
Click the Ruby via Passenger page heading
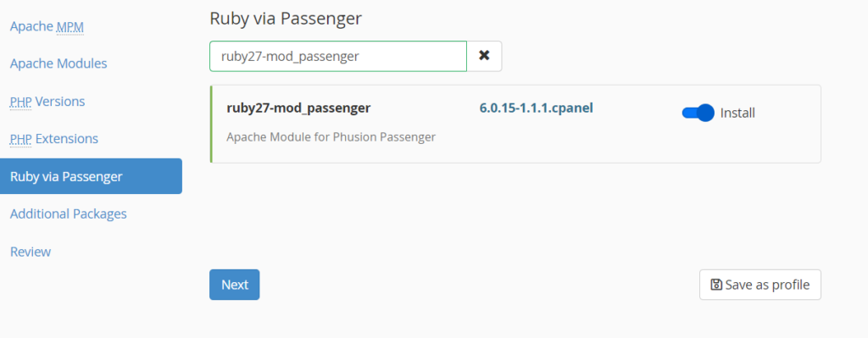(286, 19)
